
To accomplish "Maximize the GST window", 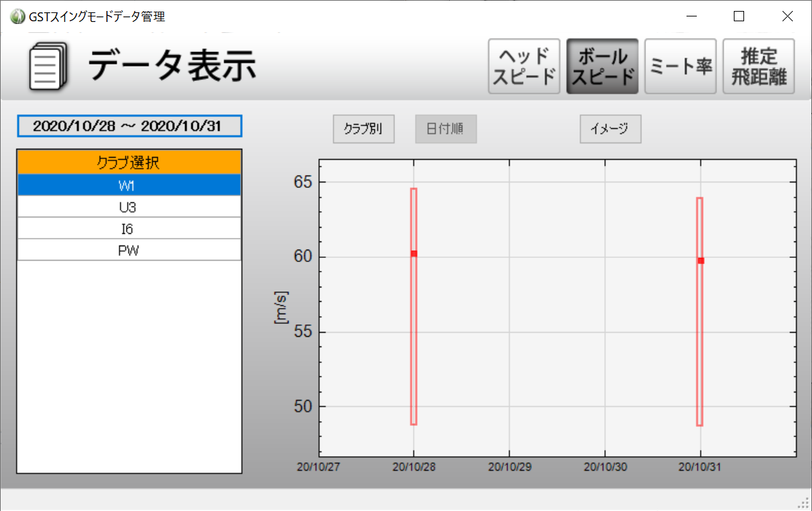I will click(x=739, y=16).
